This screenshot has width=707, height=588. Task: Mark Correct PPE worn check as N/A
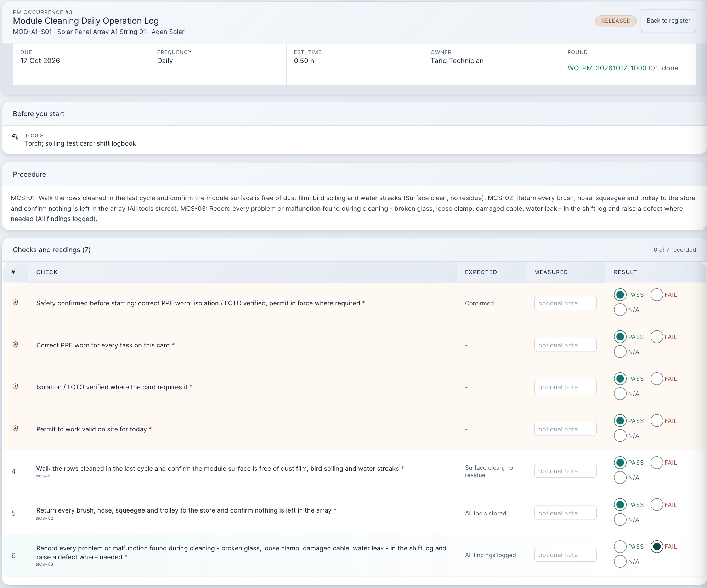click(620, 352)
